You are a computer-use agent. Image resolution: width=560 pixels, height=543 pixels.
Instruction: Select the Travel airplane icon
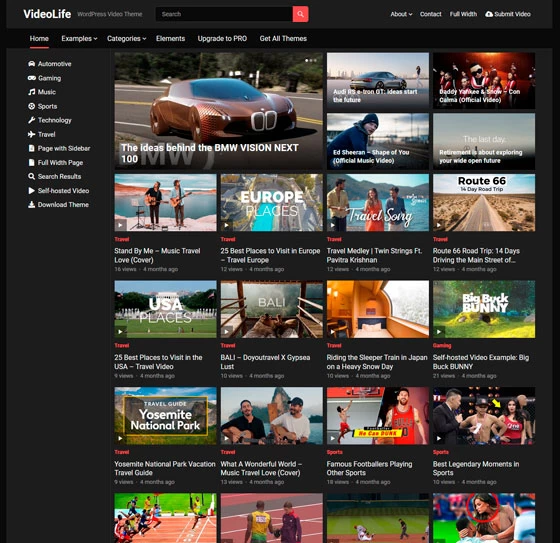click(31, 134)
